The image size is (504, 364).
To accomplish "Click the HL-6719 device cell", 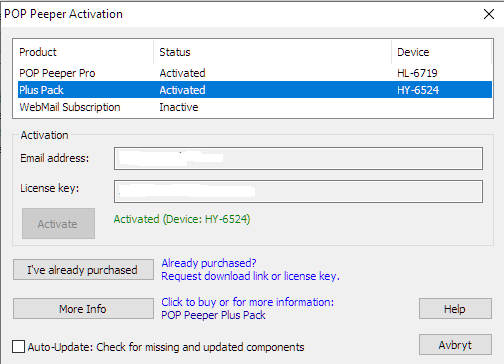I will (417, 73).
